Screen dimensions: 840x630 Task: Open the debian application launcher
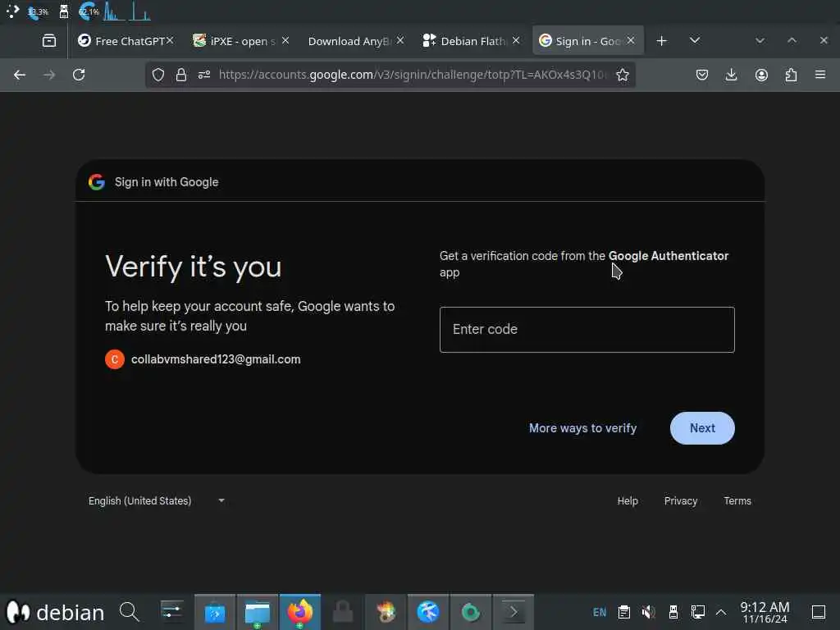55,612
